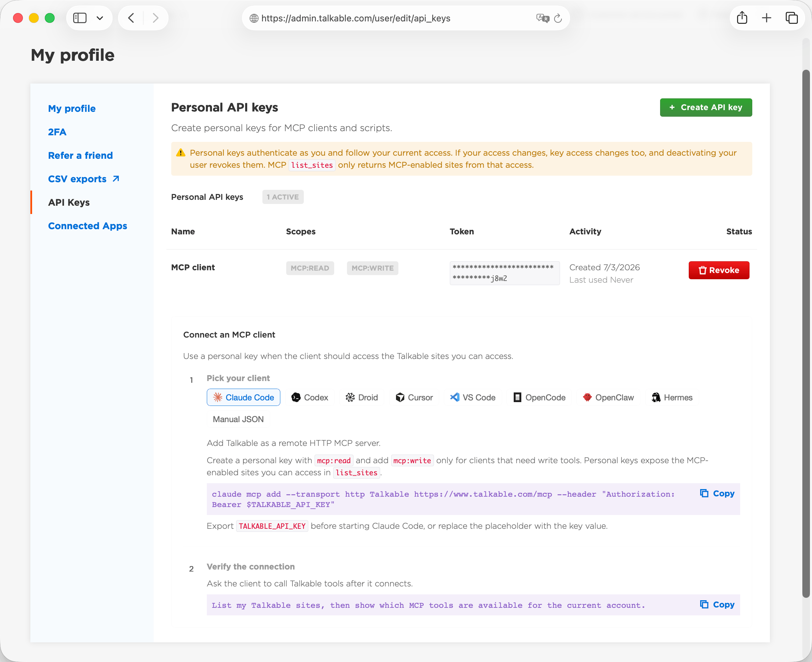
Task: Select the OpenCode client
Action: (539, 397)
